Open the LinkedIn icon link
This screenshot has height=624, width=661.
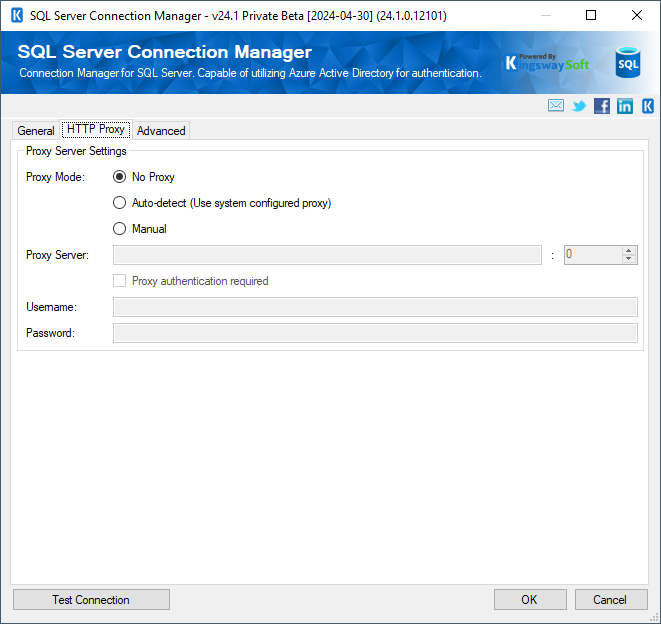(x=625, y=106)
